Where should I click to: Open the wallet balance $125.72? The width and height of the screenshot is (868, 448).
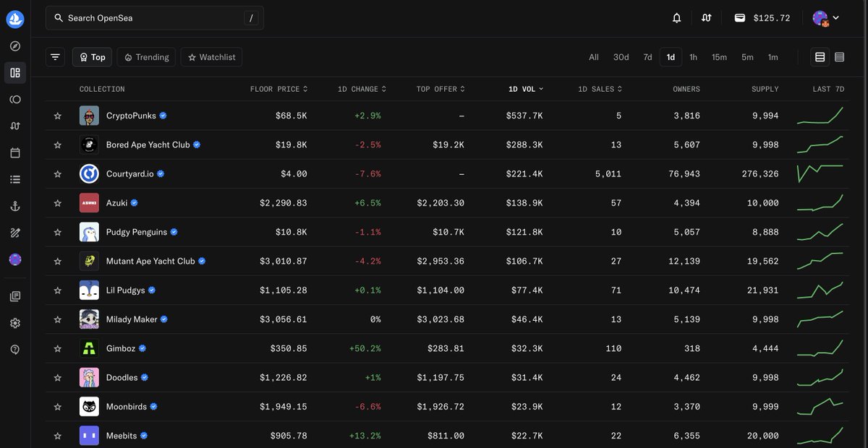tap(762, 18)
